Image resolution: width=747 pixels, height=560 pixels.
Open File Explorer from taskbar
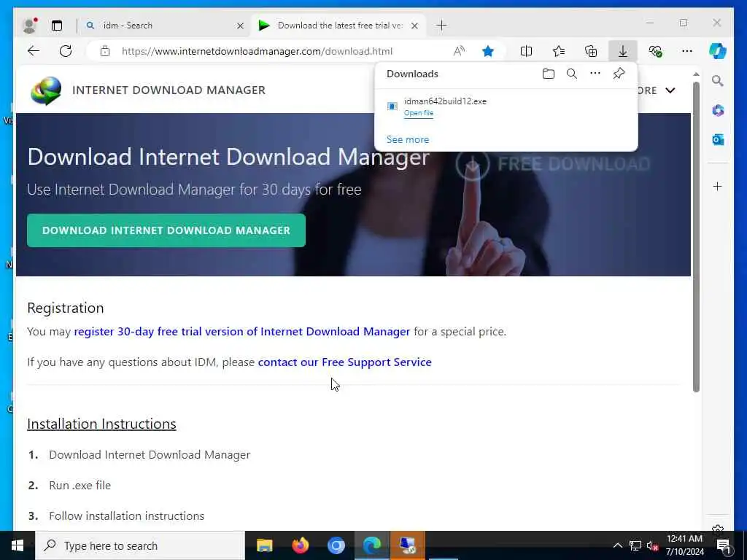(x=264, y=545)
